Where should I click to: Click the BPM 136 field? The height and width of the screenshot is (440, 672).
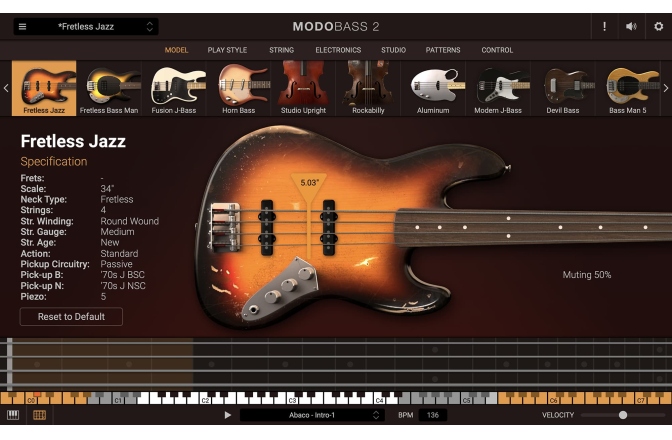point(432,415)
